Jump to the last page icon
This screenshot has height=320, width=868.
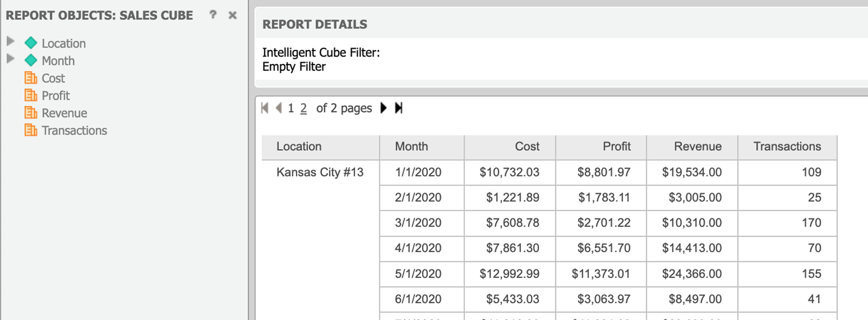pyautogui.click(x=399, y=108)
